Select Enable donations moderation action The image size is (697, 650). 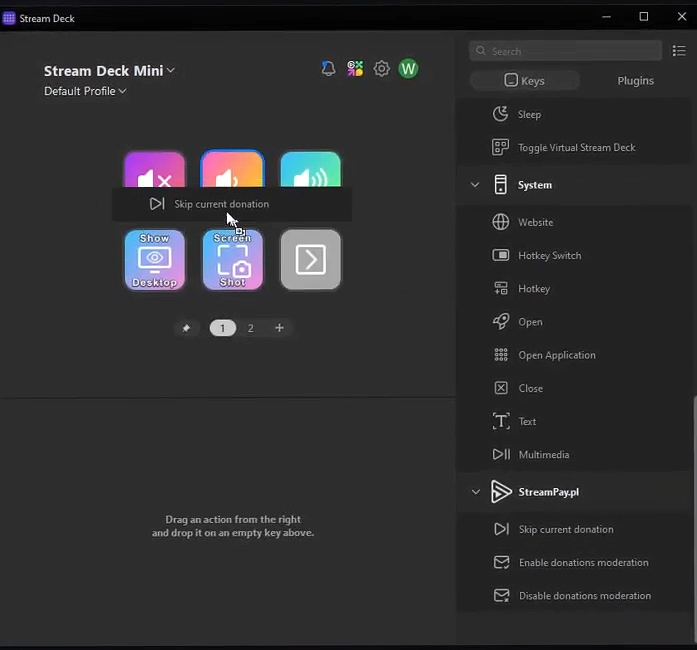click(573, 562)
